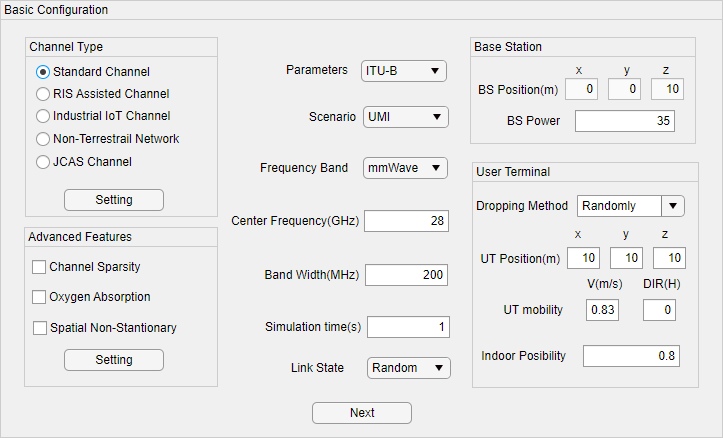723x438 pixels.
Task: Focus the Band Width input field
Action: tap(407, 275)
